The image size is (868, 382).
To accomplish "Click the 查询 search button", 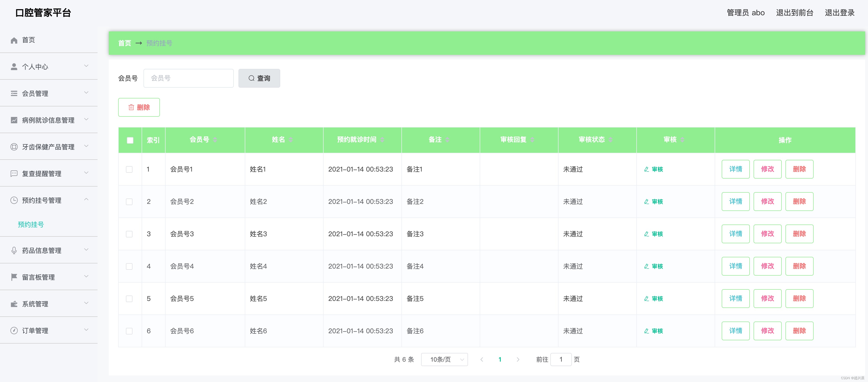I will tap(259, 78).
